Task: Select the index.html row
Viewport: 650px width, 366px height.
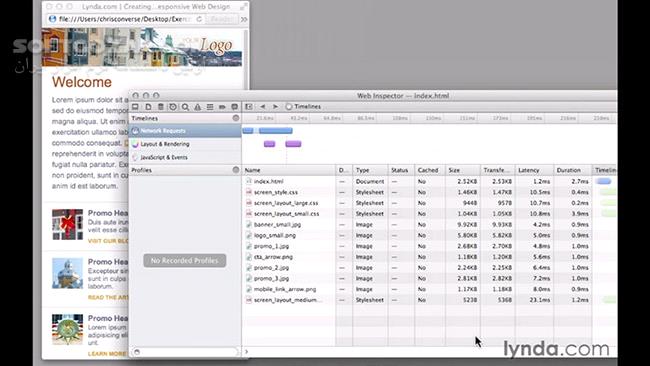Action: [429, 181]
